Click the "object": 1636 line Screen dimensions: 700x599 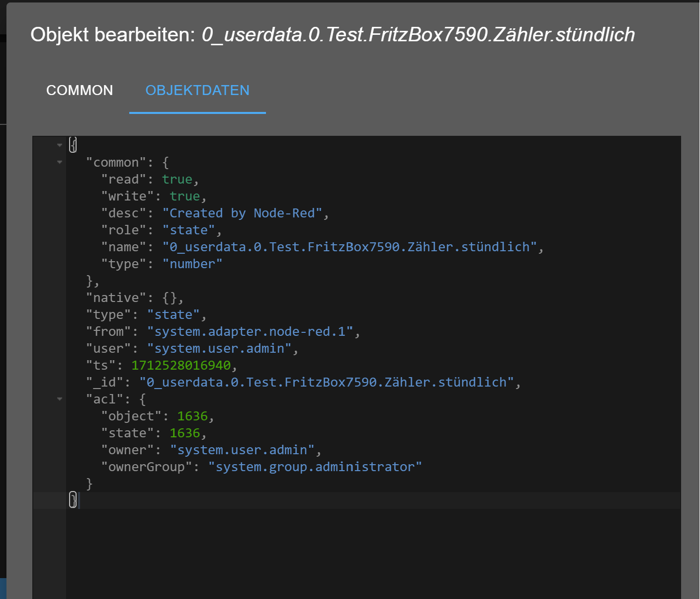(158, 416)
